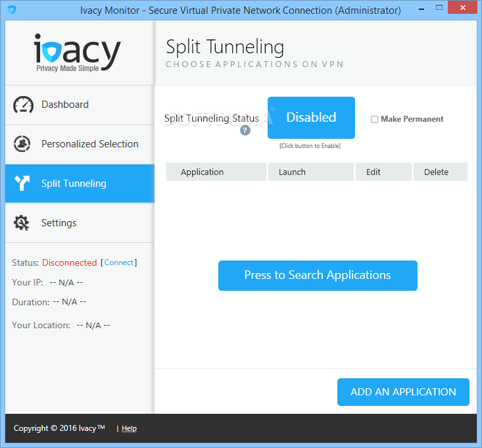The width and height of the screenshot is (482, 448).
Task: Click the Copyright © 2016 Ivacy text
Action: (59, 428)
